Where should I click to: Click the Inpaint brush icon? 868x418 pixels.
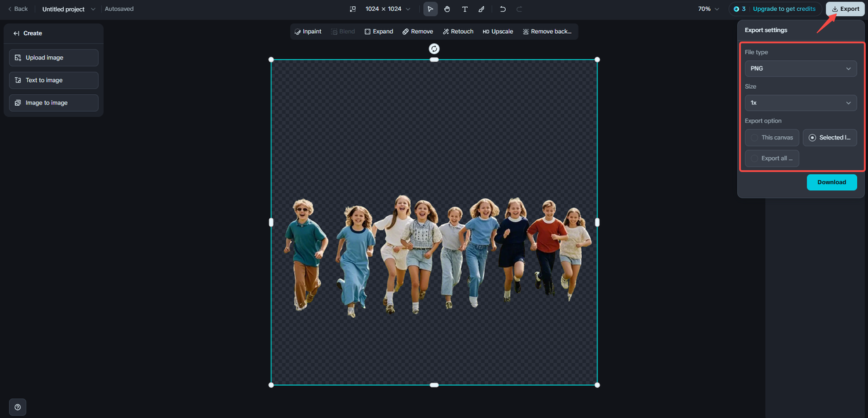tap(297, 32)
